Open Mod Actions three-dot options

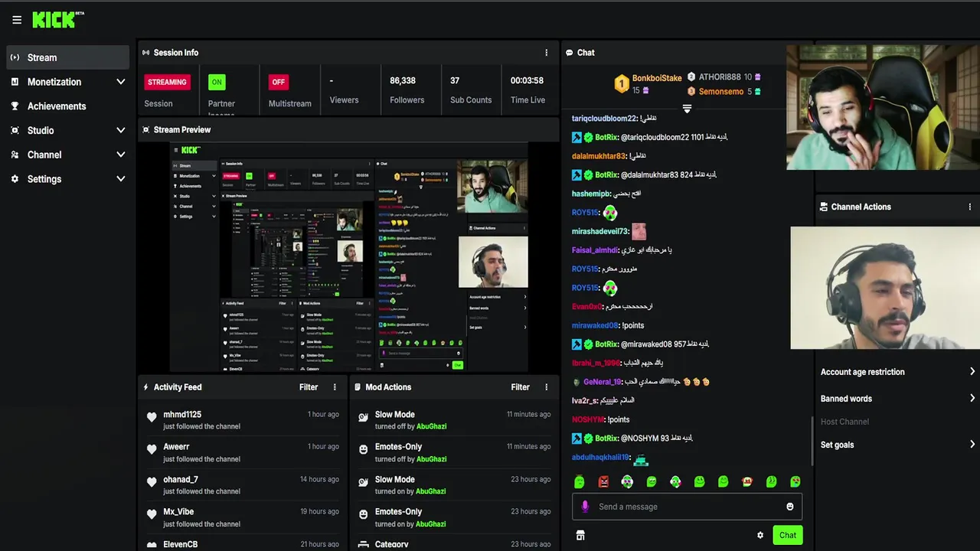tap(547, 387)
